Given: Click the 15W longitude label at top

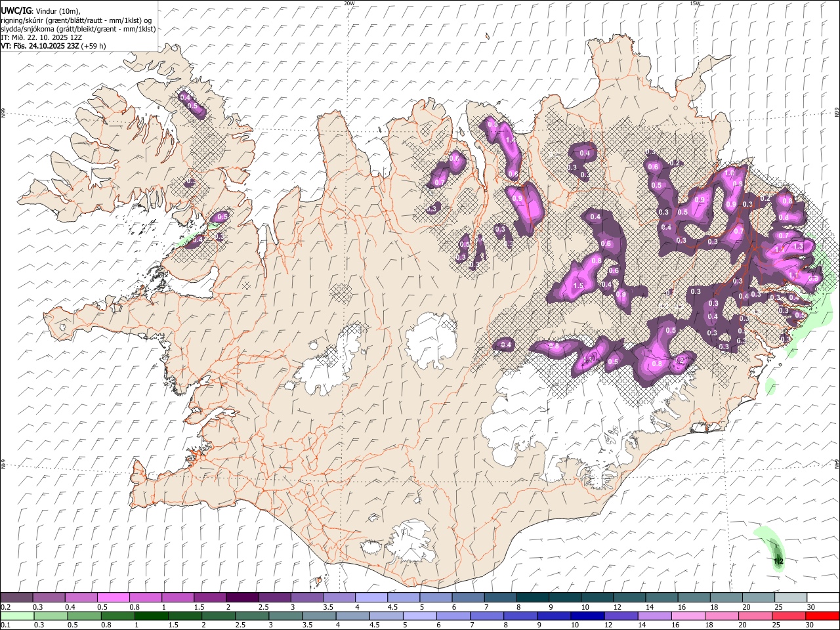Looking at the screenshot, I should [695, 3].
